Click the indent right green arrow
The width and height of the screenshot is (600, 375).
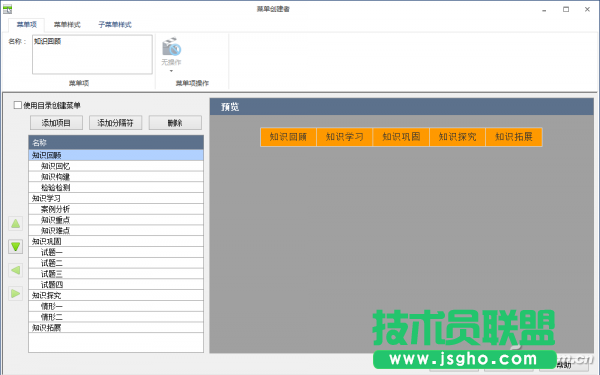tap(16, 294)
